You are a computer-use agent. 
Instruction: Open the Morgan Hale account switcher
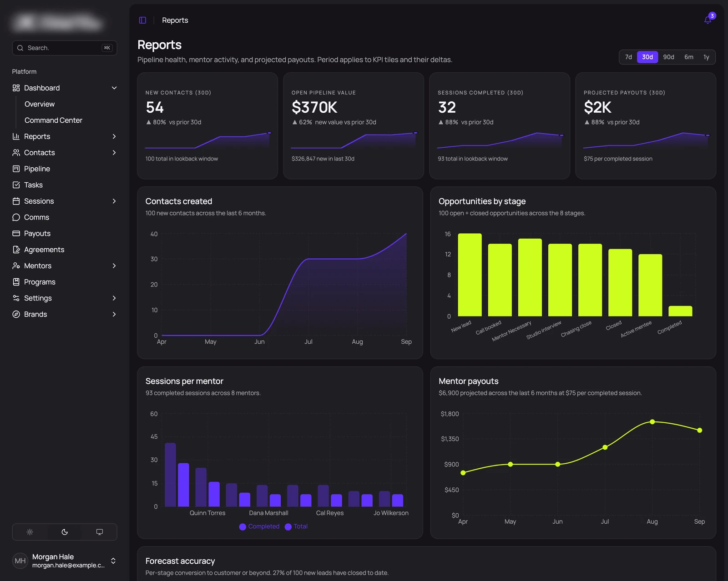pos(65,561)
